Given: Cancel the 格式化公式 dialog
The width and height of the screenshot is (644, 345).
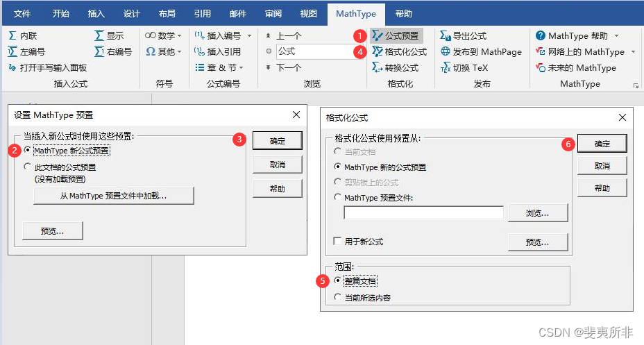Looking at the screenshot, I should pos(602,166).
